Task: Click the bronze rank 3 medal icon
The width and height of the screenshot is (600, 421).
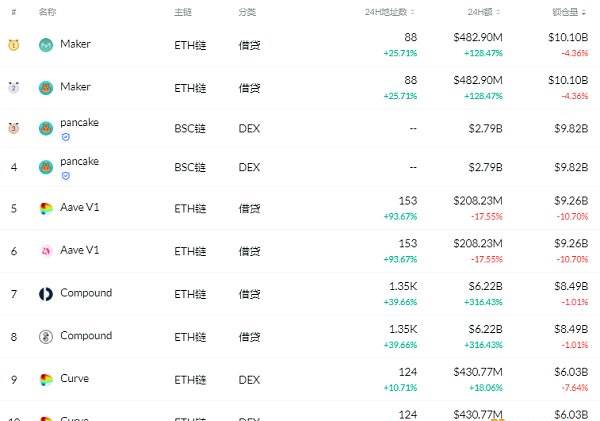Action: point(14,128)
